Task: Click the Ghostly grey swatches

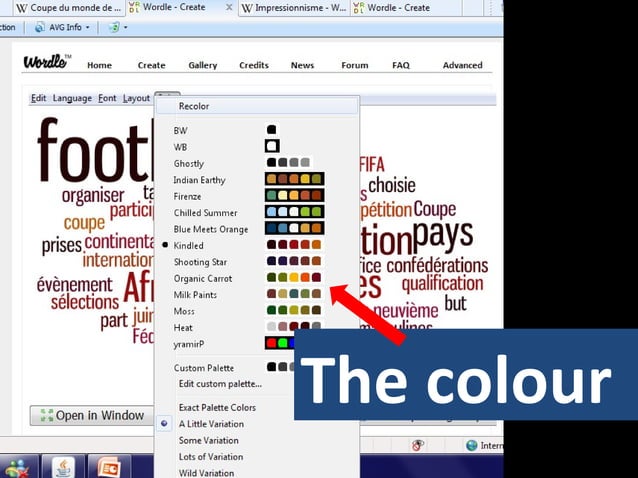Action: [x=288, y=162]
